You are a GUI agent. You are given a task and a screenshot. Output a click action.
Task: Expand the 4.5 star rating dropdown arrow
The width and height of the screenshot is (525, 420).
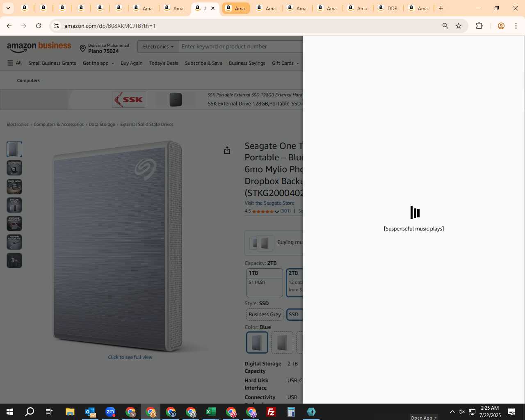[x=277, y=212]
